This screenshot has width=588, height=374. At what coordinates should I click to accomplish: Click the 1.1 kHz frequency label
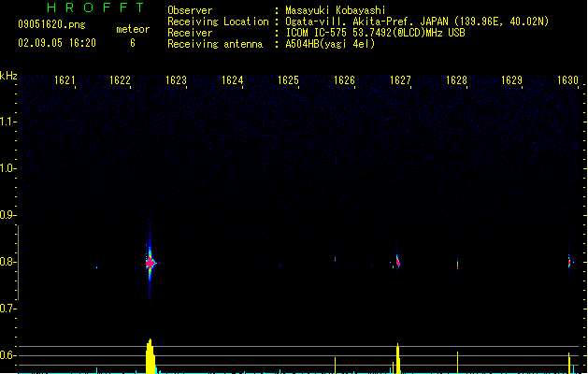point(7,122)
